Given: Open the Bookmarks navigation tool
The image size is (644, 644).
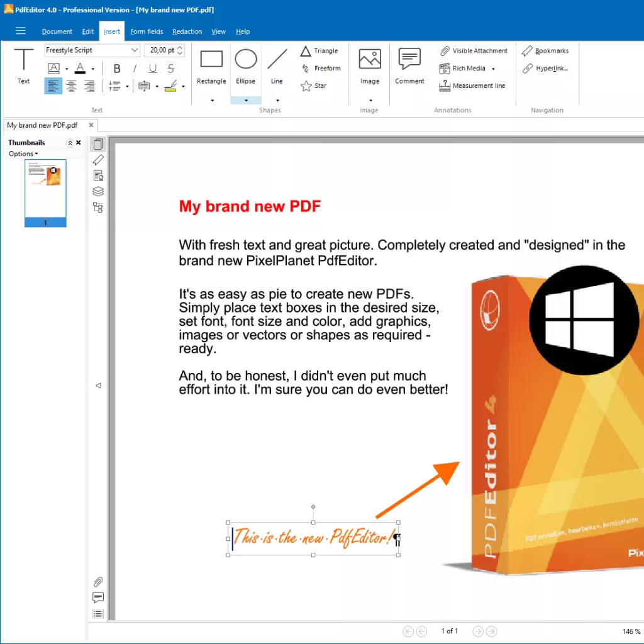Looking at the screenshot, I should [545, 51].
